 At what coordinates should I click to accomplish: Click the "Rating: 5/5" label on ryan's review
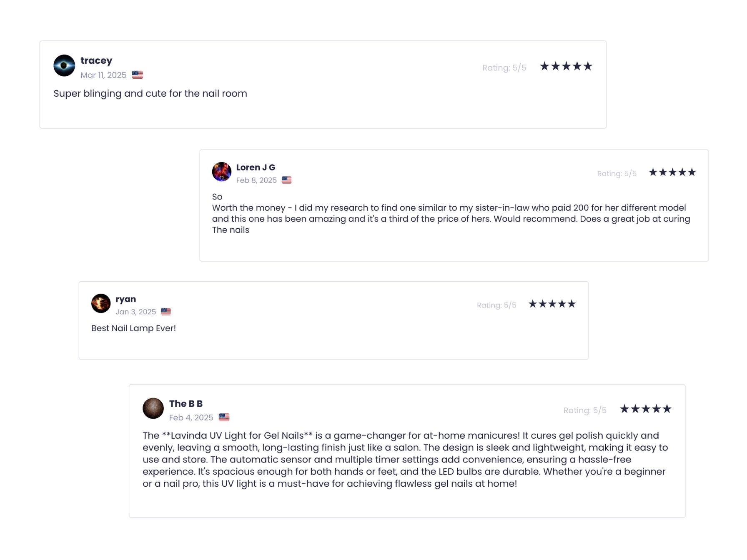[496, 305]
